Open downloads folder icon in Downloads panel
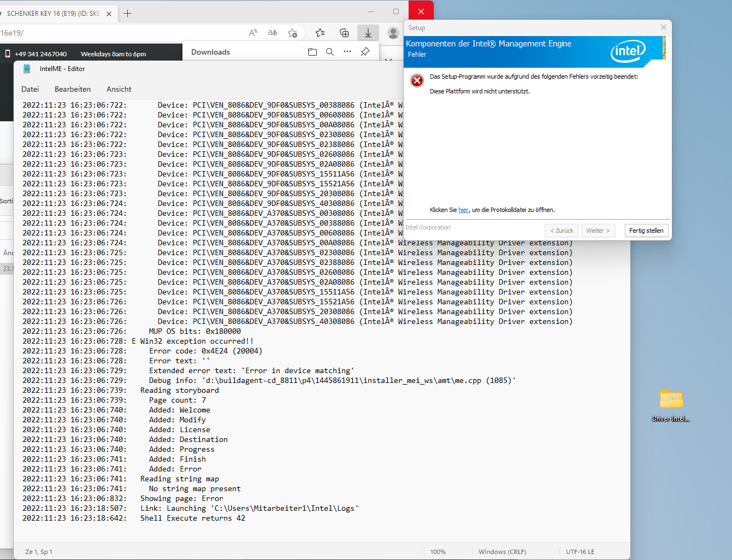This screenshot has width=732, height=560. coord(312,52)
